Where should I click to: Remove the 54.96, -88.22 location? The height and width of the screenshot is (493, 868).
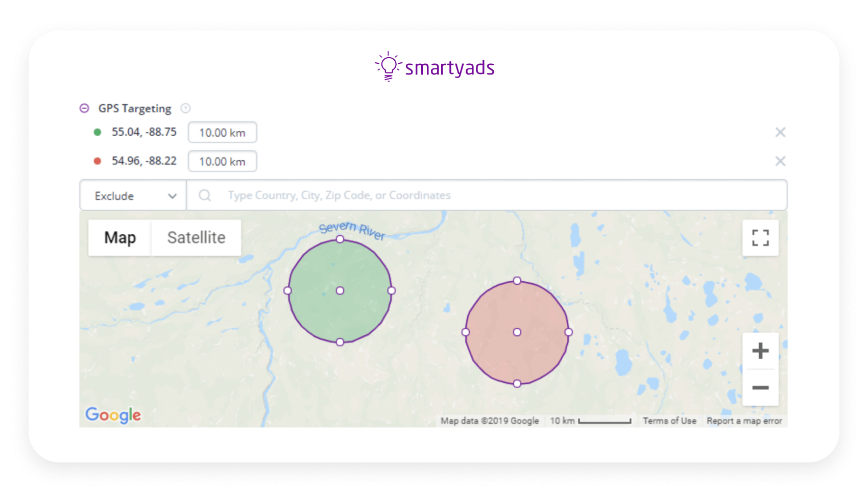tap(781, 161)
